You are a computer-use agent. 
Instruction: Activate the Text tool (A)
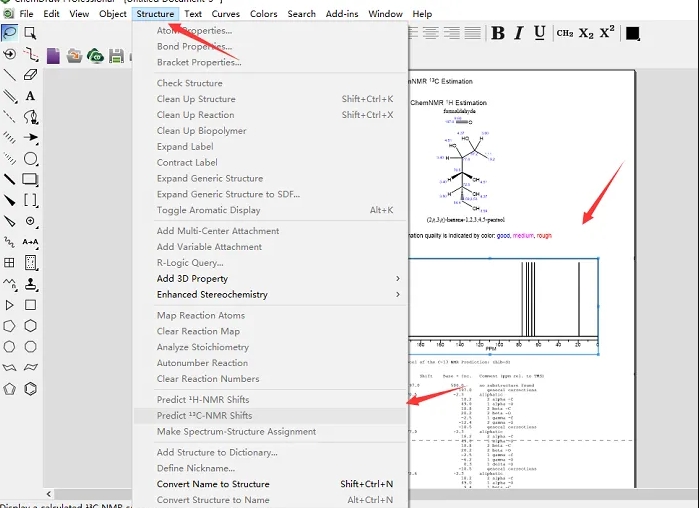[30, 96]
